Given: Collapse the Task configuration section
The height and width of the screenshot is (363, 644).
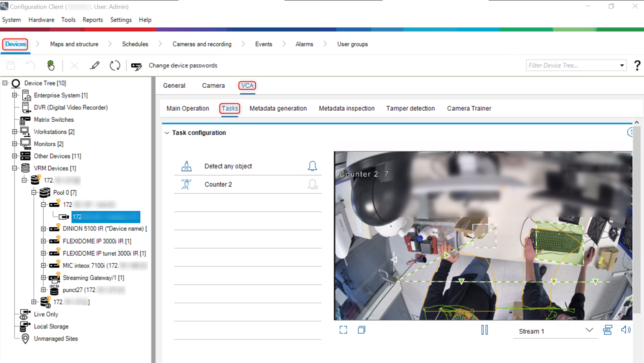Looking at the screenshot, I should coord(167,133).
